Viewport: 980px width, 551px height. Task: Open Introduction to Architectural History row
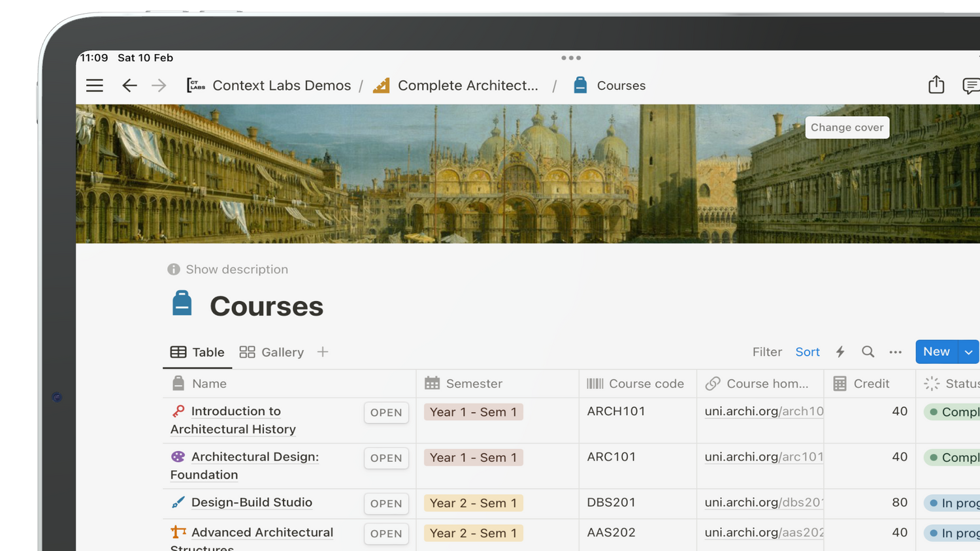coord(386,413)
